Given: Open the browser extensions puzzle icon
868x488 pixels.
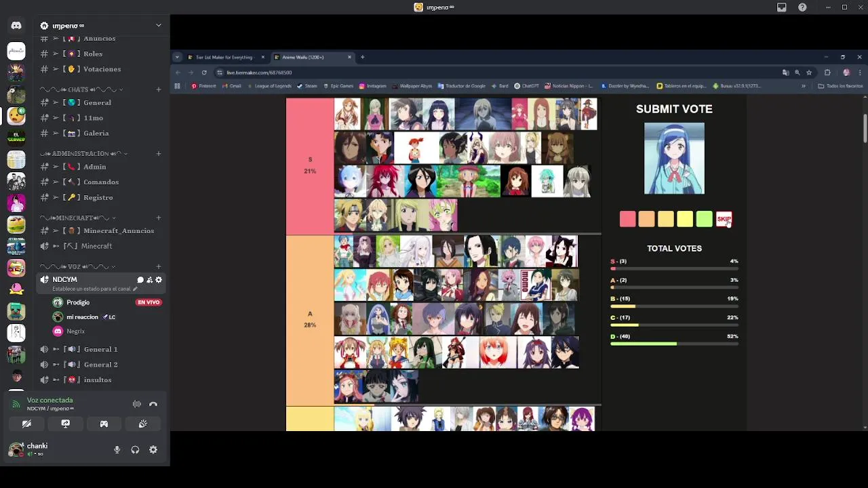Looking at the screenshot, I should 827,73.
